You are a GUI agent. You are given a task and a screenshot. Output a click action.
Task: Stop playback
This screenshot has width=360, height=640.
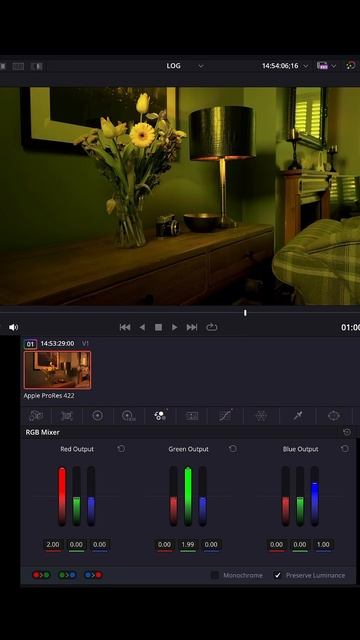tap(158, 327)
